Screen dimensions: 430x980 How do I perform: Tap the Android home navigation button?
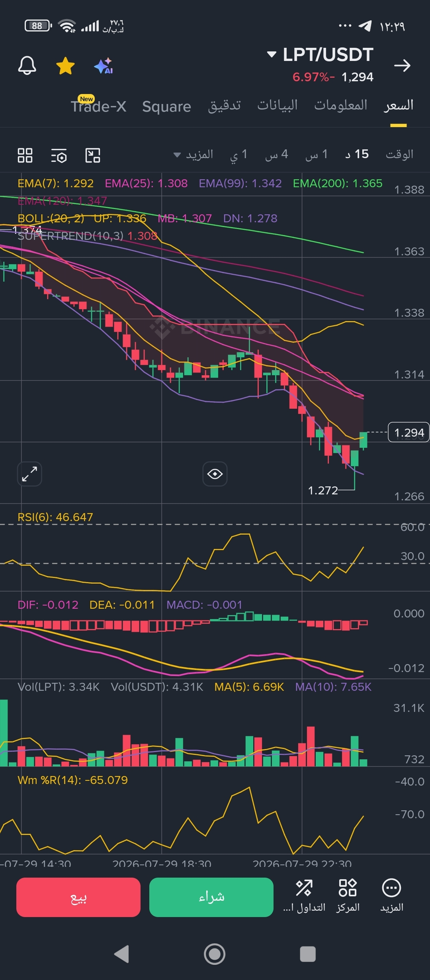tap(215, 954)
